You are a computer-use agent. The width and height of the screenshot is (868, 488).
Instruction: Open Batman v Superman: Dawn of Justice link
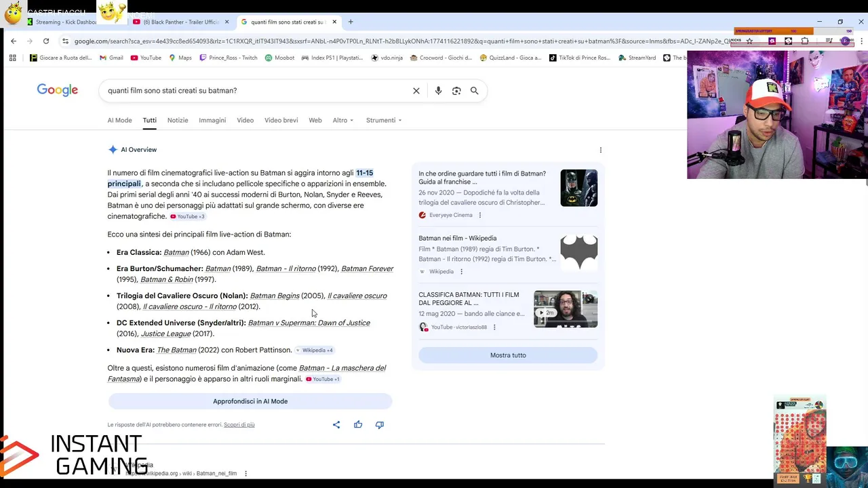309,323
